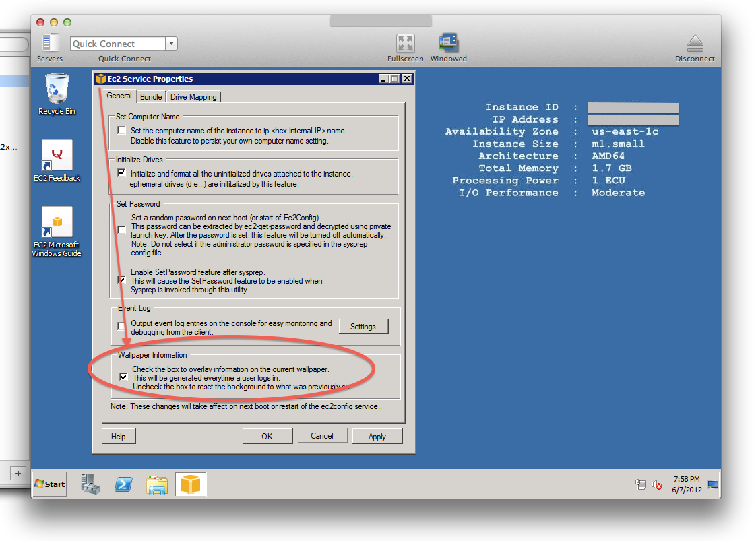Click the Fullscreen toolbar icon
This screenshot has height=541, width=756.
pos(406,43)
